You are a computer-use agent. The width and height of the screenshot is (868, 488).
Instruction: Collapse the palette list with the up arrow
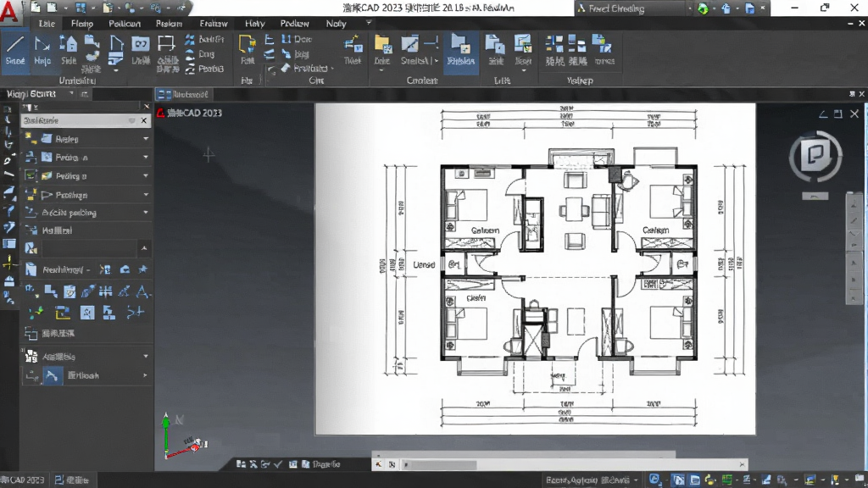pyautogui.click(x=144, y=248)
